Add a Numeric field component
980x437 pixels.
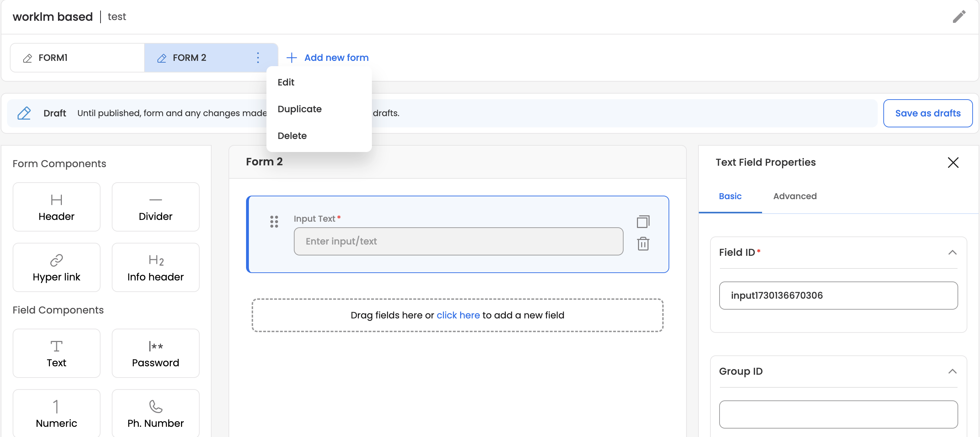(56, 413)
